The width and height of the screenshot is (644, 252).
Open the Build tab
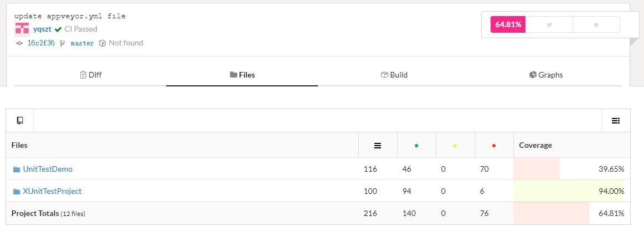point(394,75)
